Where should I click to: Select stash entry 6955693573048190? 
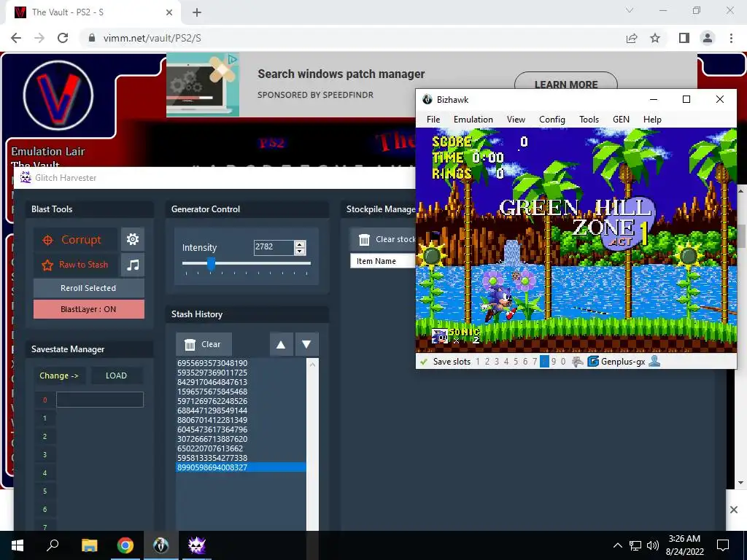click(x=241, y=363)
